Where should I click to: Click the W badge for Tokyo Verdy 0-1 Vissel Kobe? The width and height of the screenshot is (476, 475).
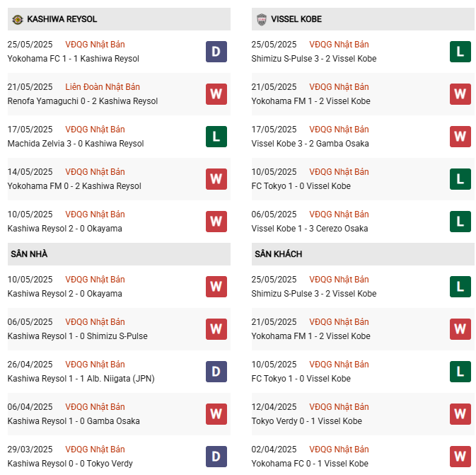(460, 414)
